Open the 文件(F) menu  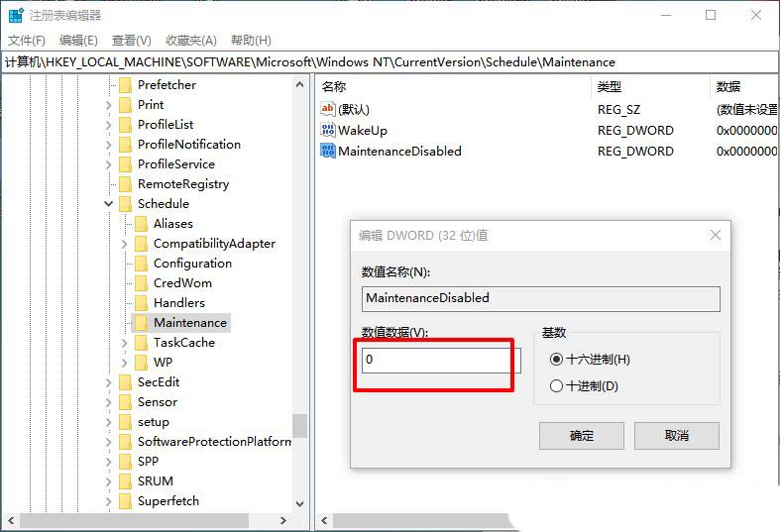tap(27, 41)
